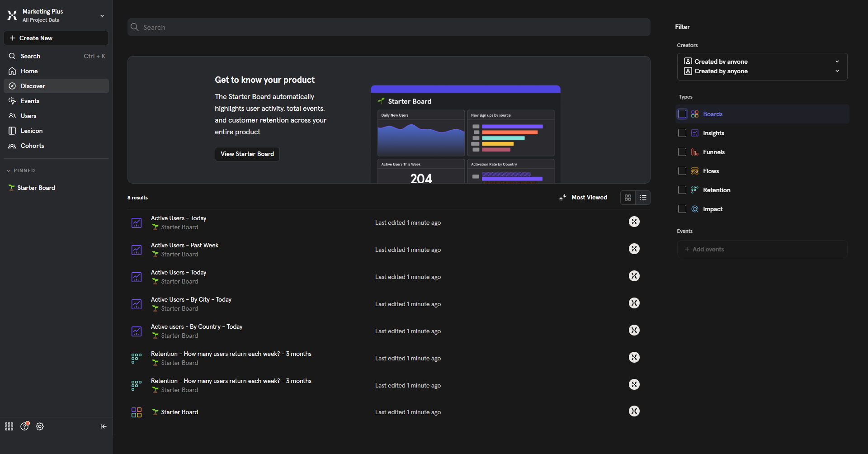Expand the Marketing Plus project dropdown
The image size is (868, 454).
tap(102, 16)
